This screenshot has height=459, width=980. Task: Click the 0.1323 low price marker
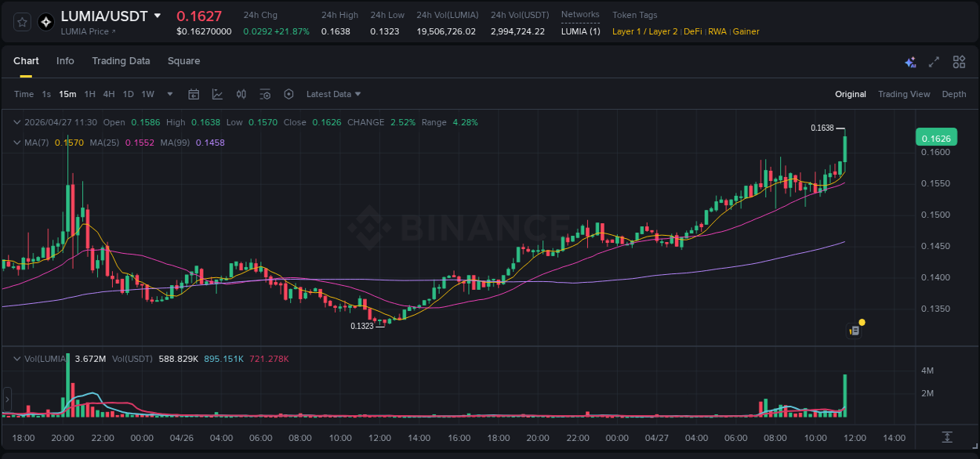pos(361,326)
